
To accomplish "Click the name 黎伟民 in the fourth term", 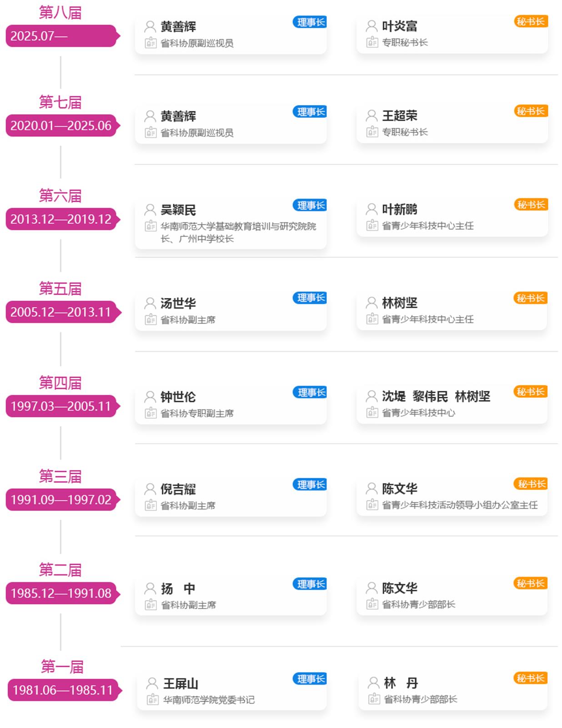I will coord(430,396).
